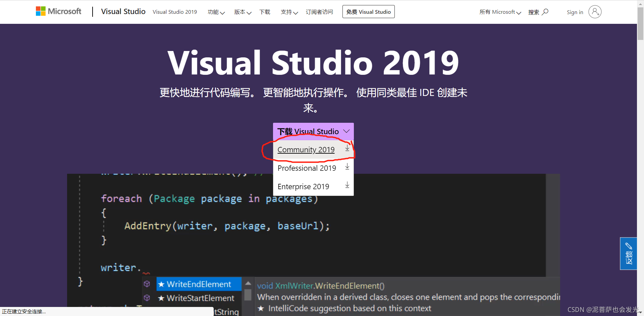Click the download arrow next to Community 2019
Viewport: 644px width, 316px height.
click(347, 148)
